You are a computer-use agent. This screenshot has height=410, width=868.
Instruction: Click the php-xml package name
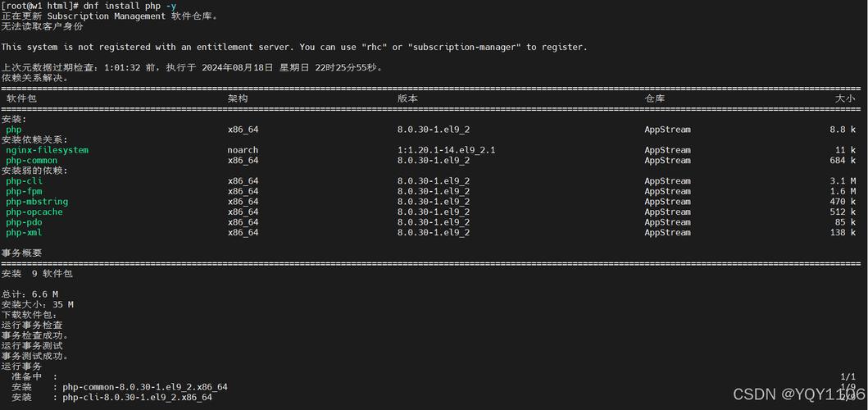(25, 233)
